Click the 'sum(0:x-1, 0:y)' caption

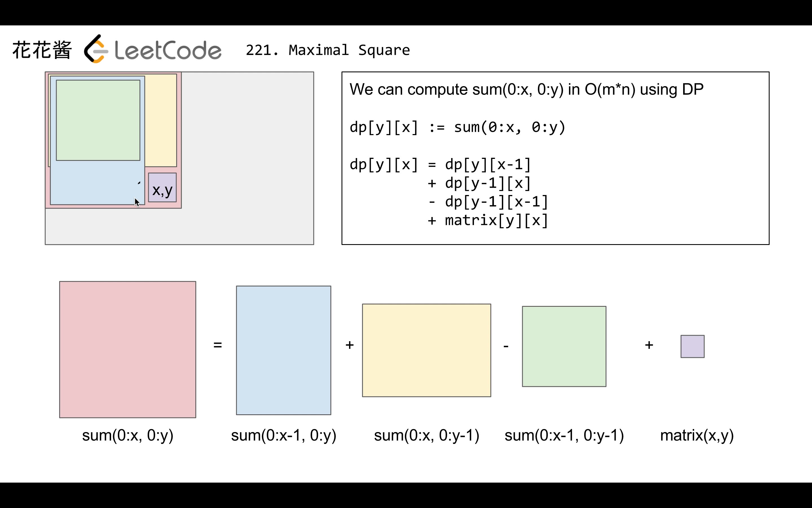click(x=284, y=435)
